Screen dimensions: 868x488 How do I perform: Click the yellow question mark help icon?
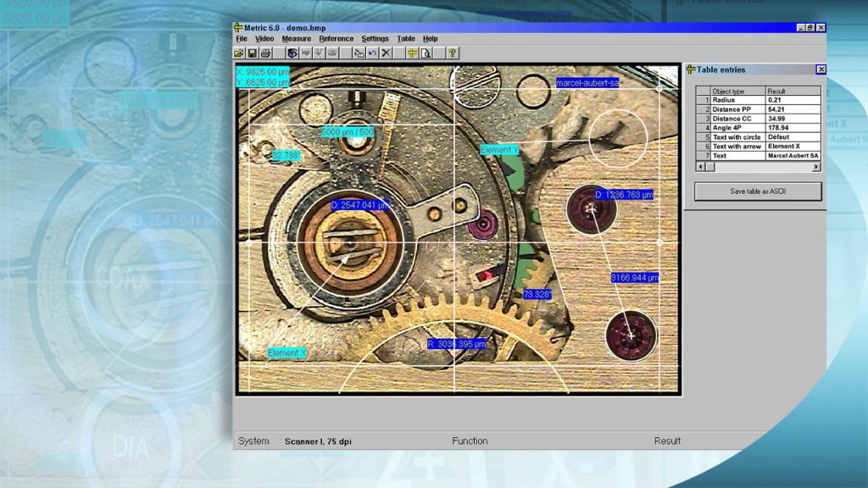coord(452,53)
